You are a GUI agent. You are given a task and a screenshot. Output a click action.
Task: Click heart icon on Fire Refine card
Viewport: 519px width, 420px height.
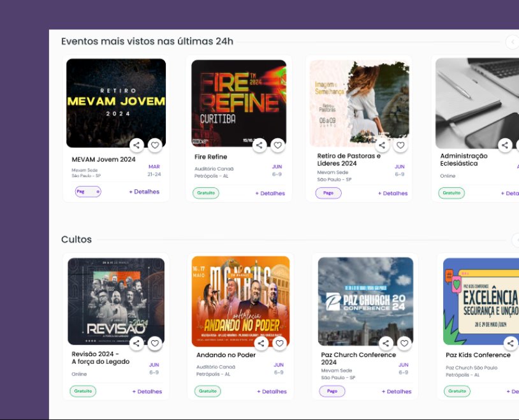coord(278,145)
